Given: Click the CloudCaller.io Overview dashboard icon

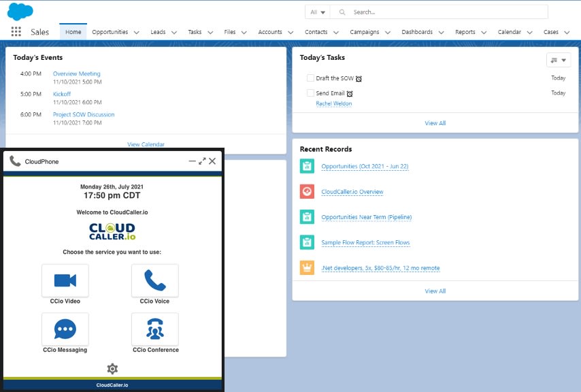Looking at the screenshot, I should click(x=307, y=191).
